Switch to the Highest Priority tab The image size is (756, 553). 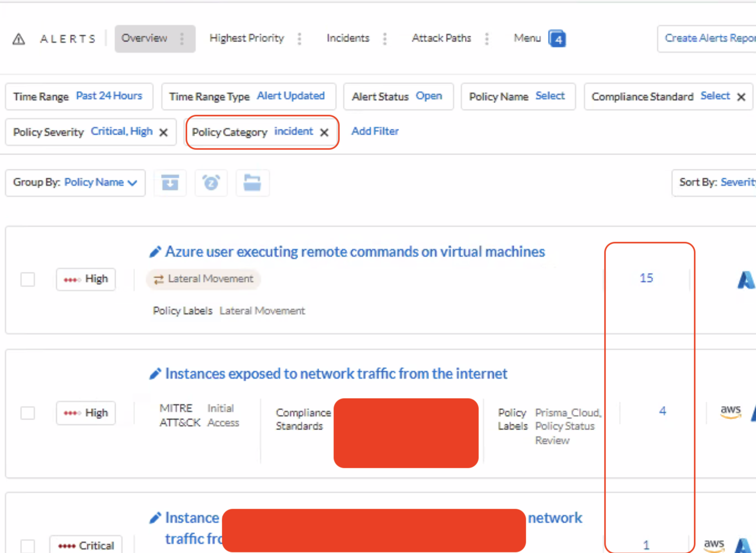pos(246,38)
